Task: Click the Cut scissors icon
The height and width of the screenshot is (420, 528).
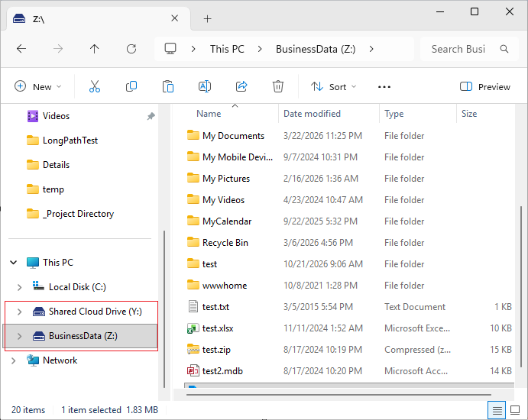Action: pyautogui.click(x=95, y=86)
